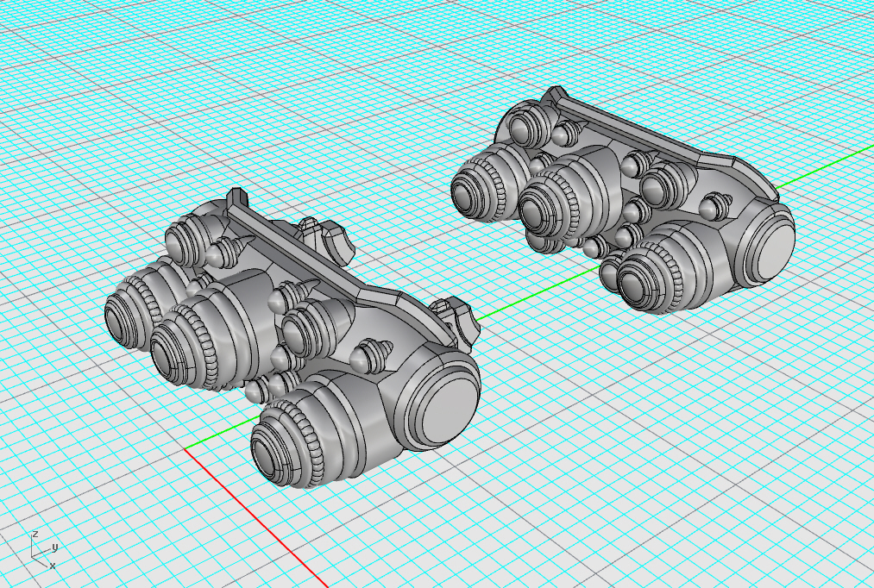Click the world axes icon in the viewport corner
This screenshot has width=874, height=588.
click(43, 550)
